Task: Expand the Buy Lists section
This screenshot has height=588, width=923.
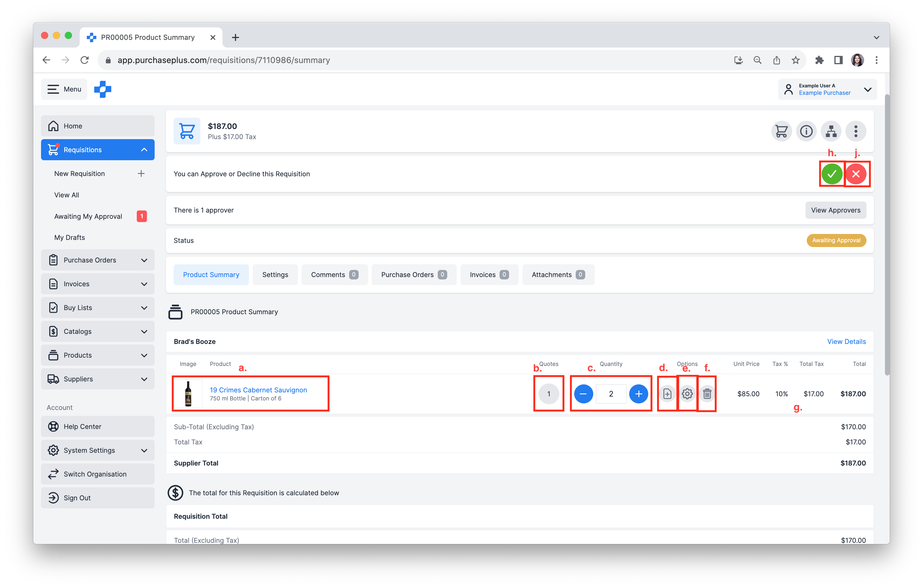Action: 98,308
